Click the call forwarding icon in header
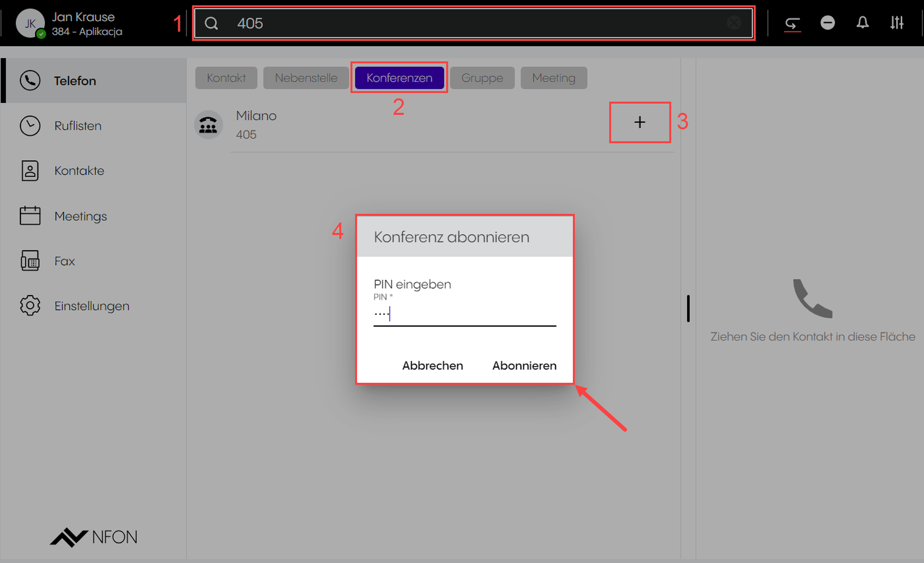This screenshot has width=924, height=563. [792, 23]
